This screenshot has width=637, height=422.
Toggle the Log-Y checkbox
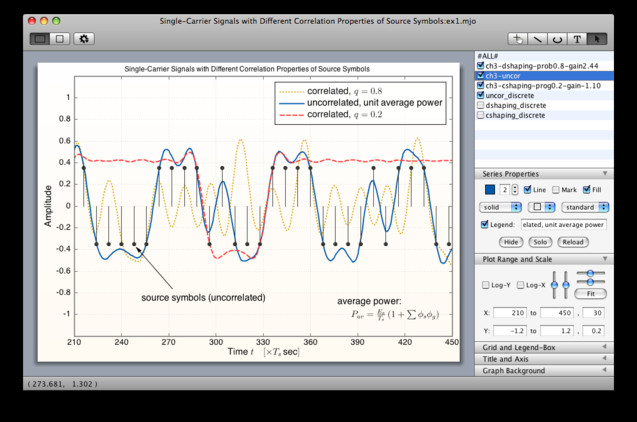point(486,285)
